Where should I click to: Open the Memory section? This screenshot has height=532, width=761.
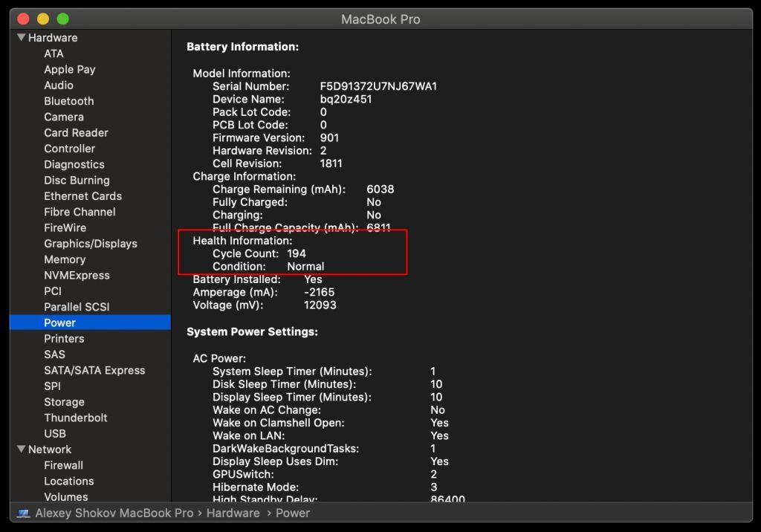point(65,259)
